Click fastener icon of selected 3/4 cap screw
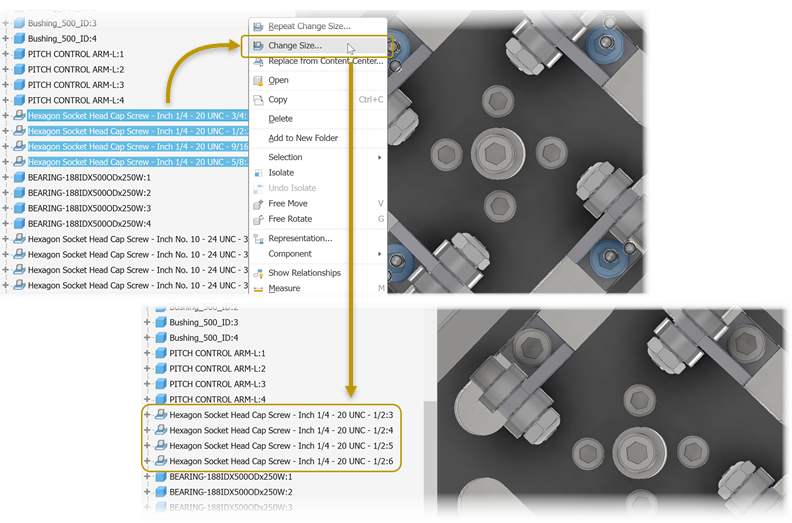Image resolution: width=792 pixels, height=523 pixels. [19, 115]
